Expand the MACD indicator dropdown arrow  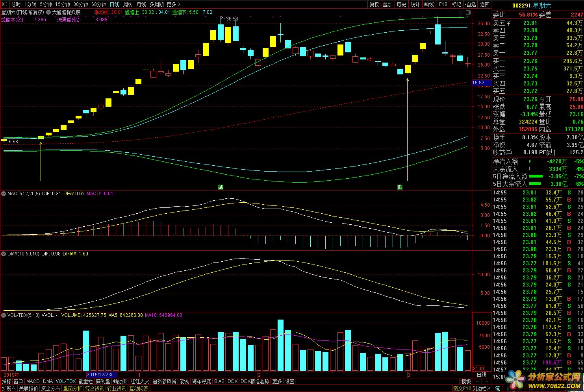click(x=4, y=194)
